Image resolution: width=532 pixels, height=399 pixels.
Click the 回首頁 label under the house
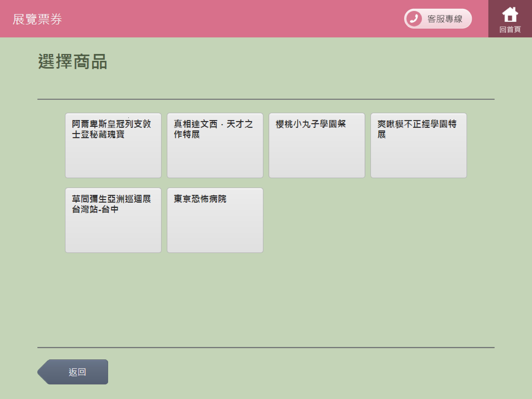[x=510, y=30]
